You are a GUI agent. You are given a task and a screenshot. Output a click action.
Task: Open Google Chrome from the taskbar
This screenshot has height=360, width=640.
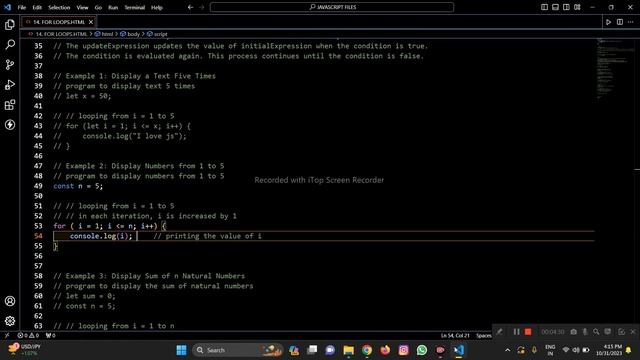tap(367, 350)
